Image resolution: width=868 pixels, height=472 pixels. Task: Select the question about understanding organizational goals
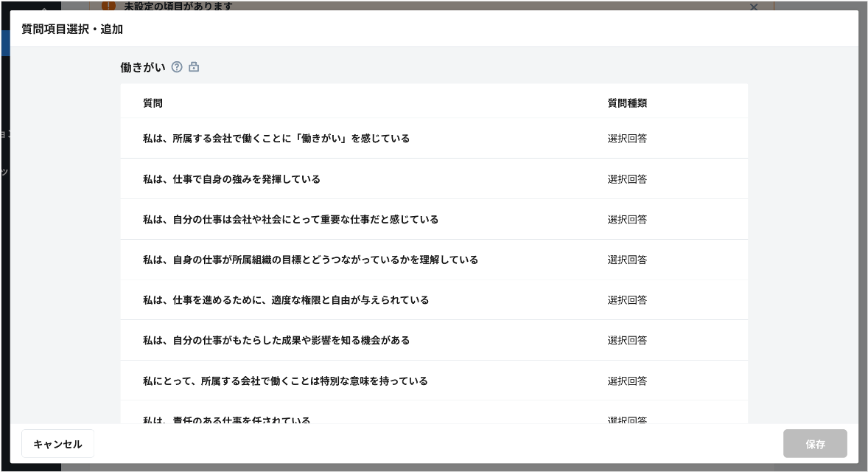(311, 260)
